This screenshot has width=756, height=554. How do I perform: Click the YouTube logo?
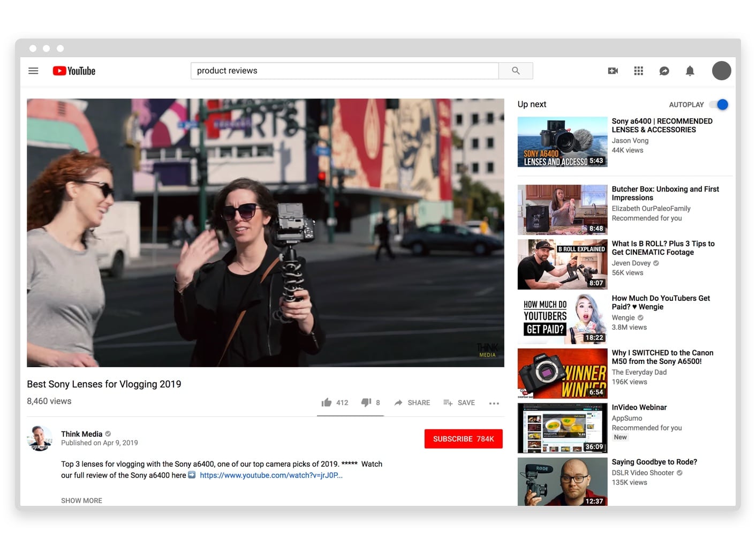[74, 71]
